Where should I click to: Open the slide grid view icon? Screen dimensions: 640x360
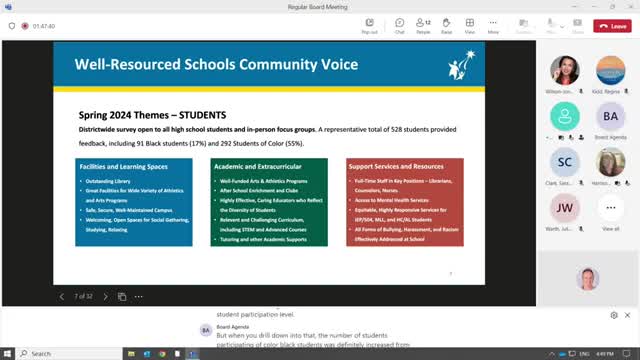click(x=122, y=297)
